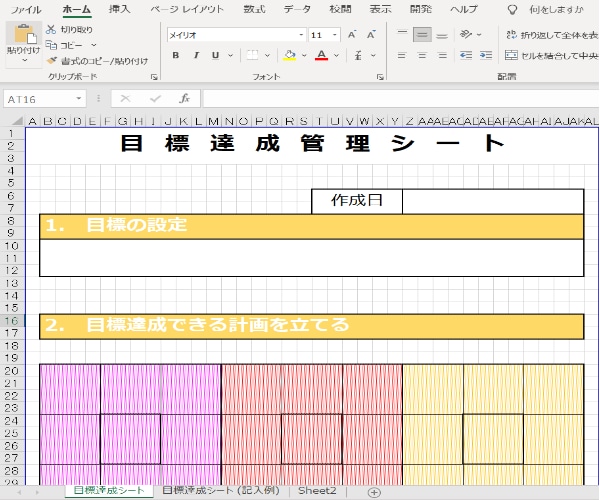Viewport: 600px width, 500px height.
Task: Click the 1. 目標の設定 header cell
Action: click(311, 226)
